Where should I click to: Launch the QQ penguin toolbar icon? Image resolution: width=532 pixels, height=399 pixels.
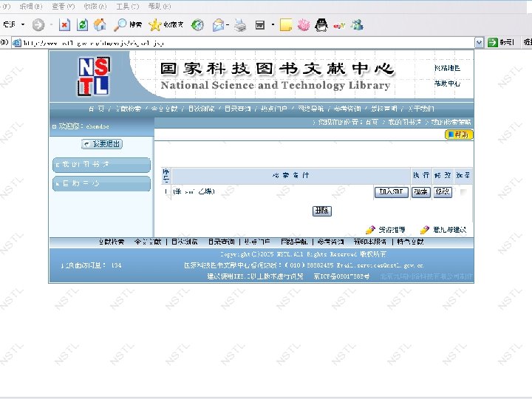tap(321, 25)
